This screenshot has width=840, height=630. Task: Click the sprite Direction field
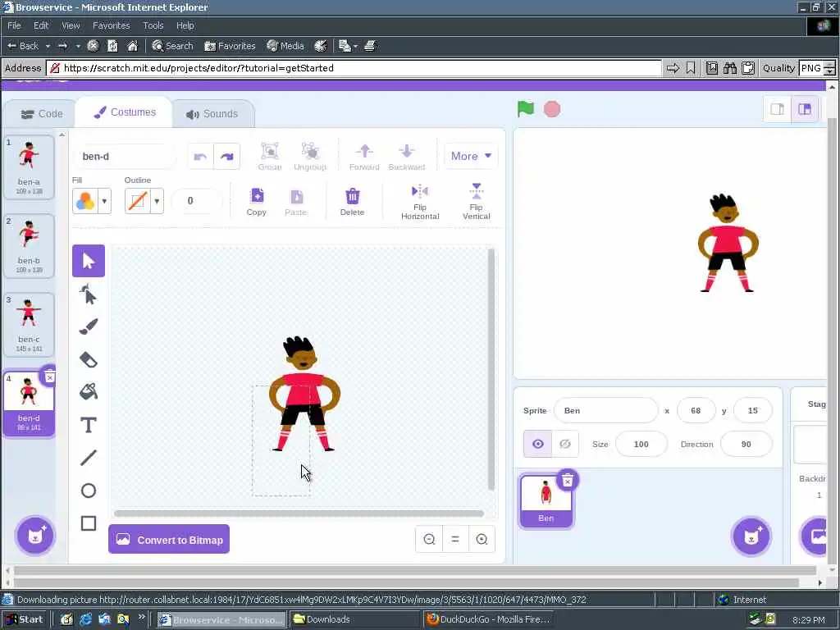point(746,444)
